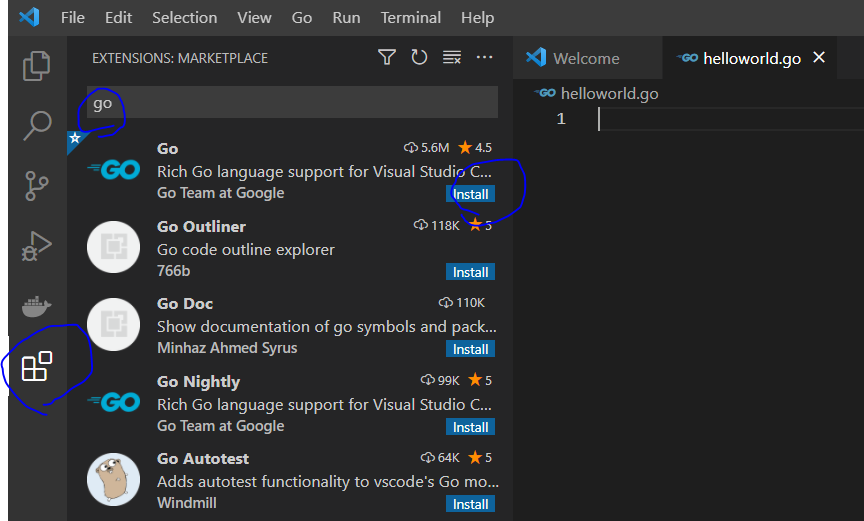
Task: Install the Go extension by Go Team
Action: pos(470,194)
